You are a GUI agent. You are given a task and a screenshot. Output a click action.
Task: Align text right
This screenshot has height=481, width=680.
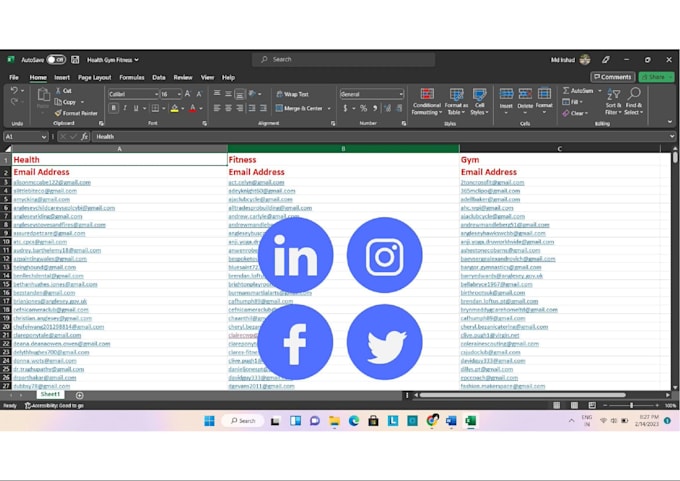(239, 108)
